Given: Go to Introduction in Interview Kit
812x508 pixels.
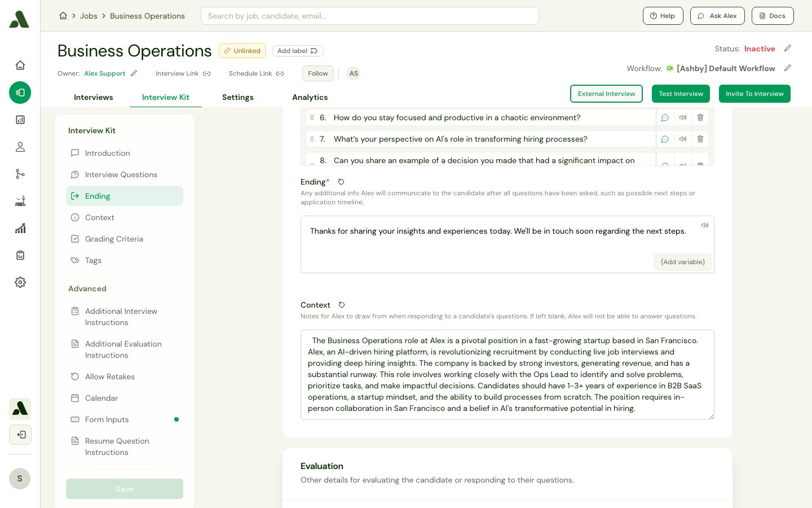Looking at the screenshot, I should click(125, 153).
